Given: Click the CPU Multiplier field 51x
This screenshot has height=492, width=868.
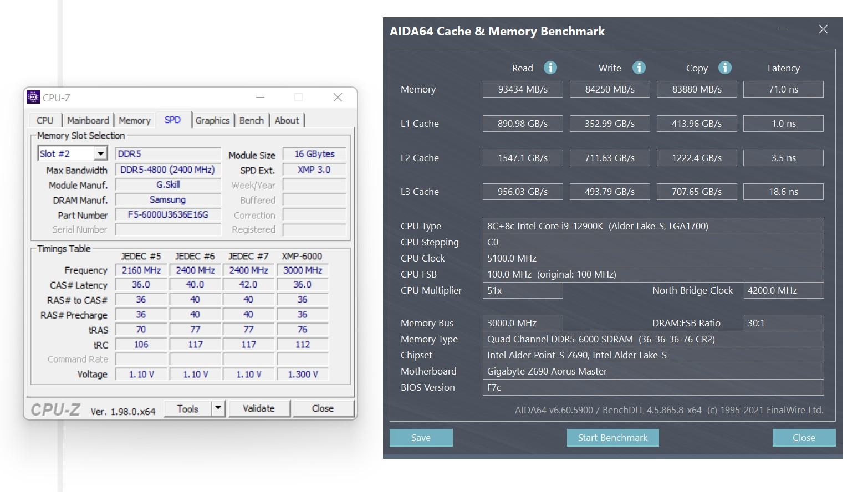Looking at the screenshot, I should 523,290.
